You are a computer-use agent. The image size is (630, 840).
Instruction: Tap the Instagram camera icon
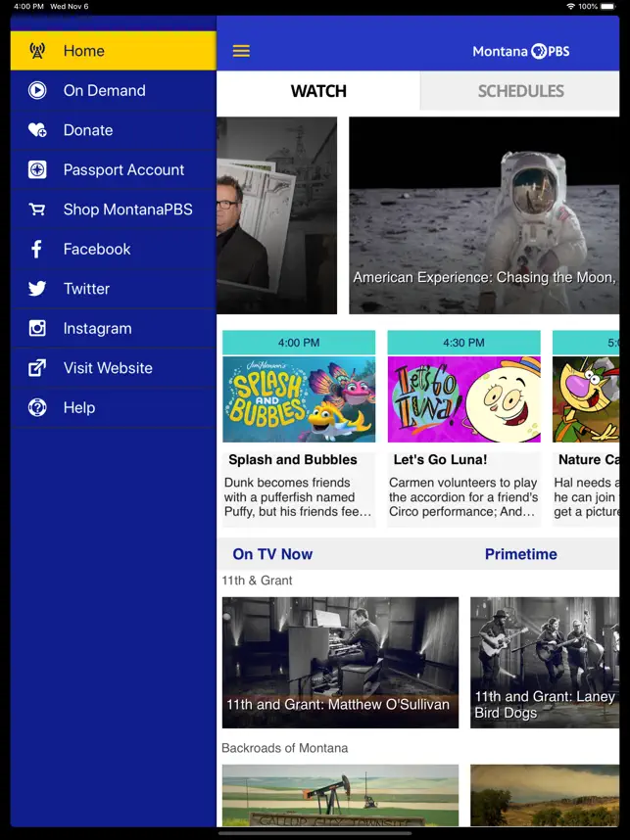pos(37,328)
